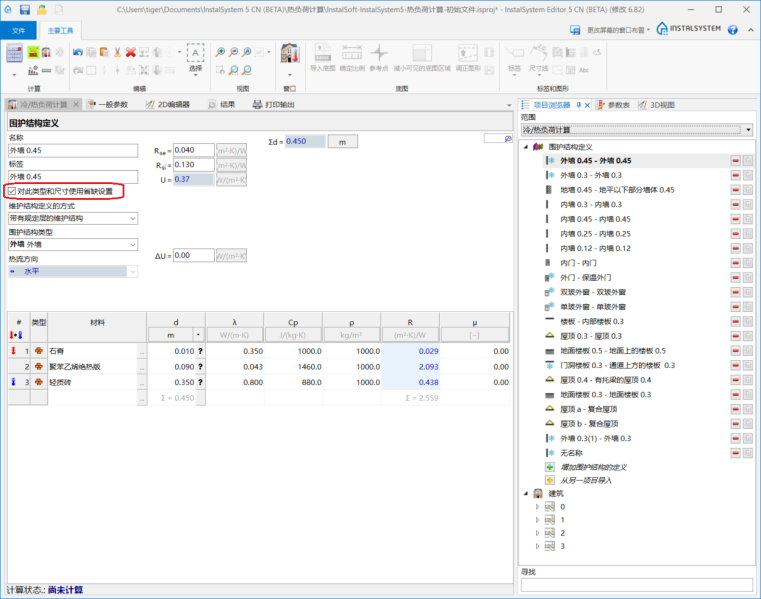Click the search icon above the tree
761x599 pixels.
click(508, 139)
